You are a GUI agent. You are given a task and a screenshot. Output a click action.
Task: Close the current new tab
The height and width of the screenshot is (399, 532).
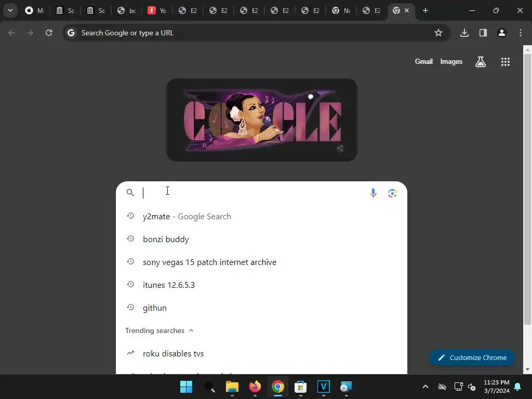(407, 10)
